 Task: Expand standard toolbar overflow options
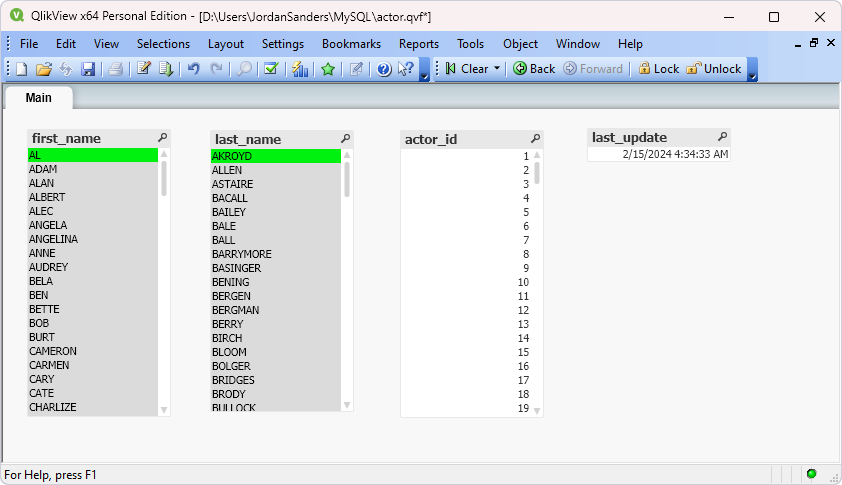[x=424, y=70]
